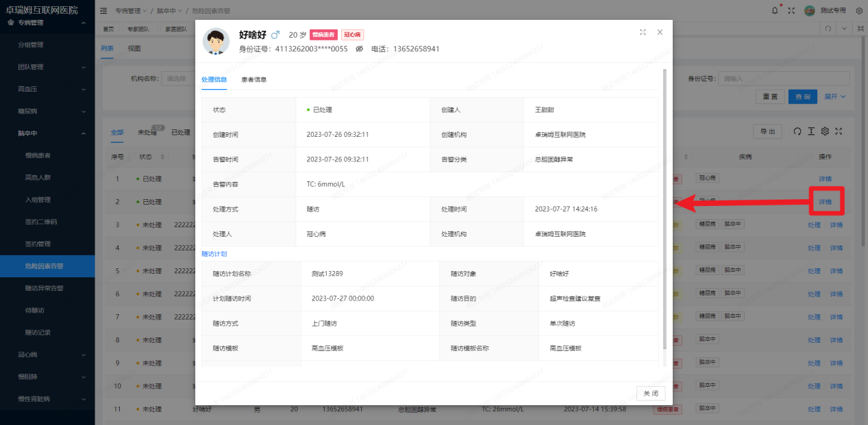This screenshot has width=868, height=425.
Task: Expand 糖尿病 sidebar menu
Action: pos(47,111)
